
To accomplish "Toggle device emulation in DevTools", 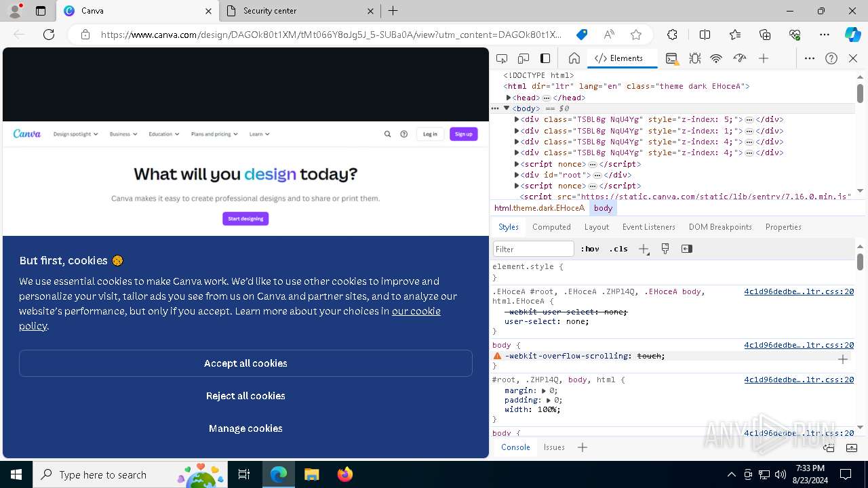I will click(524, 58).
